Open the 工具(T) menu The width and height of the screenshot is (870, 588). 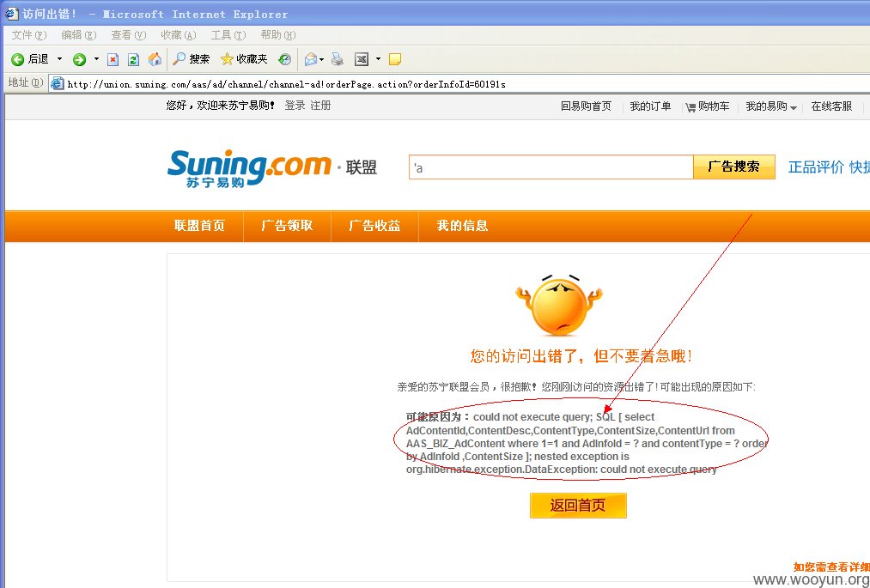[x=228, y=35]
